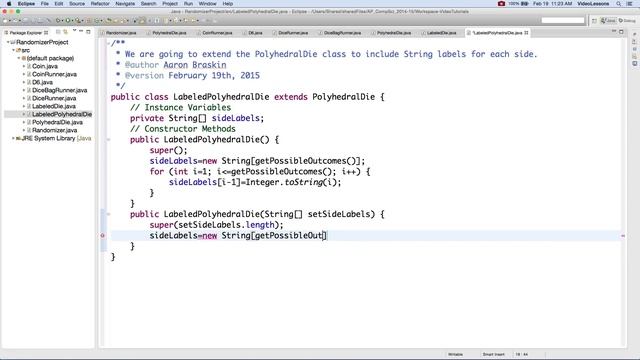Click the Open Perspective icon
This screenshot has width=640, height=360.
[x=594, y=20]
